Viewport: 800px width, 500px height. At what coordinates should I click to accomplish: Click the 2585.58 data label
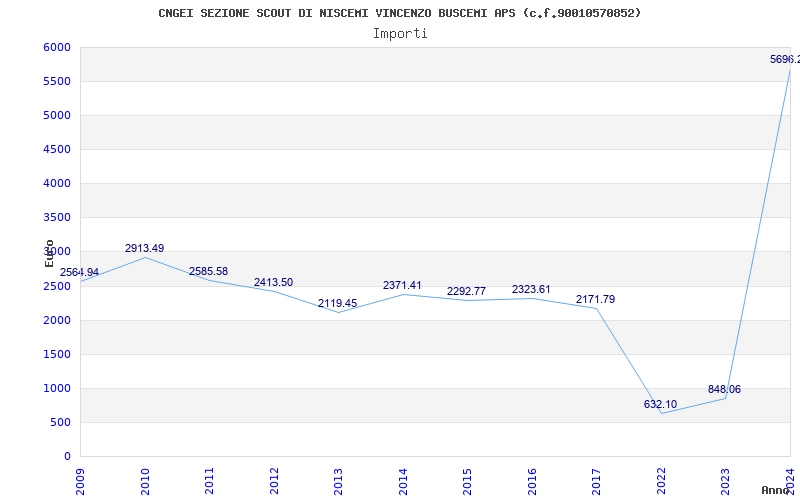point(208,271)
